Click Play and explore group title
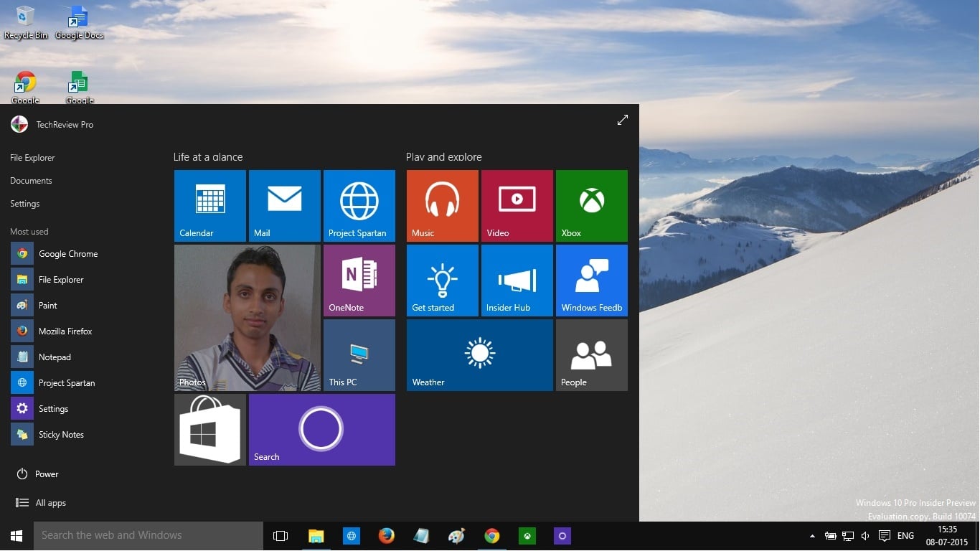This screenshot has width=980, height=551. pos(444,157)
